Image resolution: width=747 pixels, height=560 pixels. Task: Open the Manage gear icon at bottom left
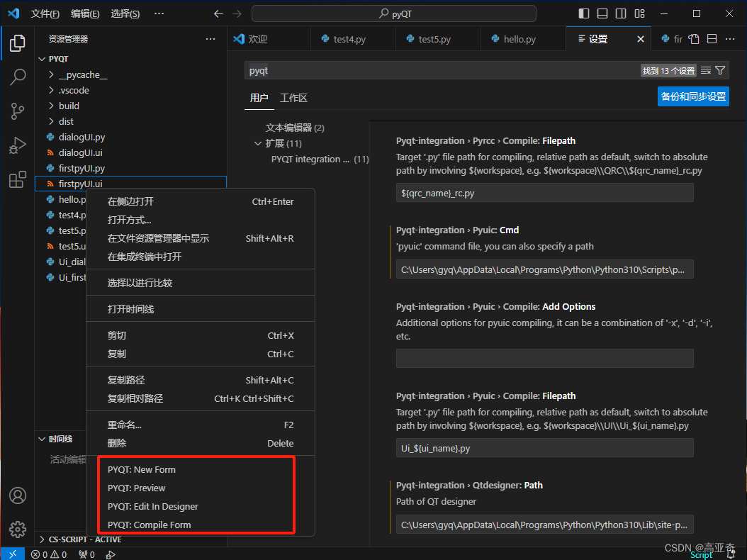click(x=18, y=529)
